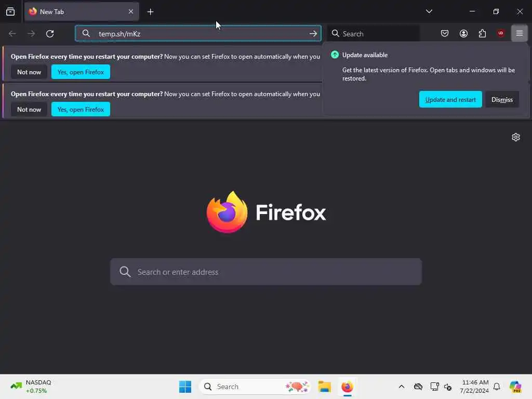Screen dimensions: 532x399
Task: Click the Update available heading text
Action: point(365,55)
